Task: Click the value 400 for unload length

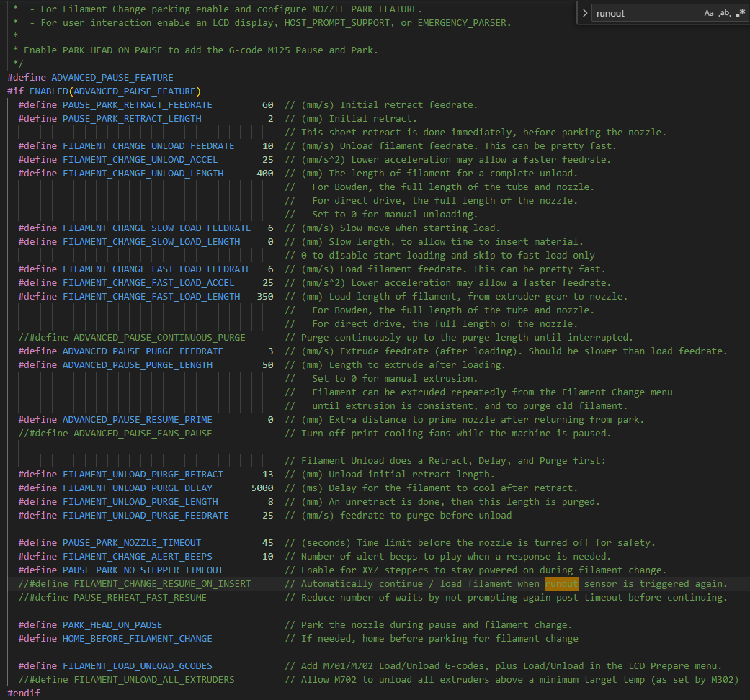Action: [264, 174]
